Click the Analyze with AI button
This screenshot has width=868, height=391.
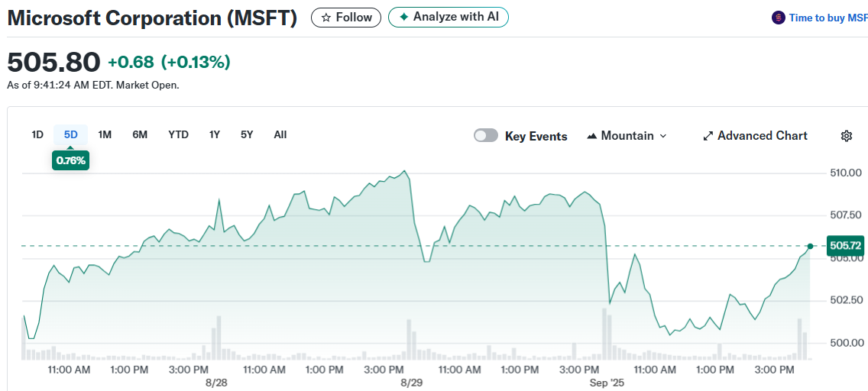tap(449, 17)
